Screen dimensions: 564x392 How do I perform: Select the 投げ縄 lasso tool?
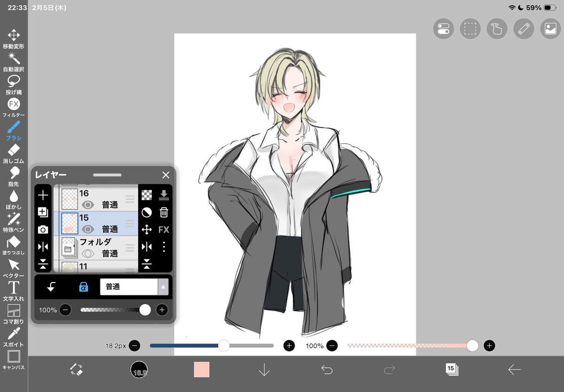(14, 85)
